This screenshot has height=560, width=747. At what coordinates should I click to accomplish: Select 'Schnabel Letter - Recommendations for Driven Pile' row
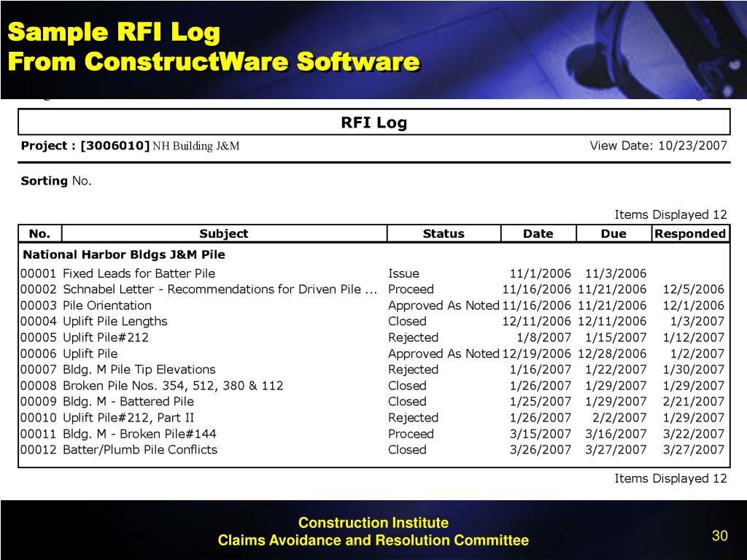374,289
